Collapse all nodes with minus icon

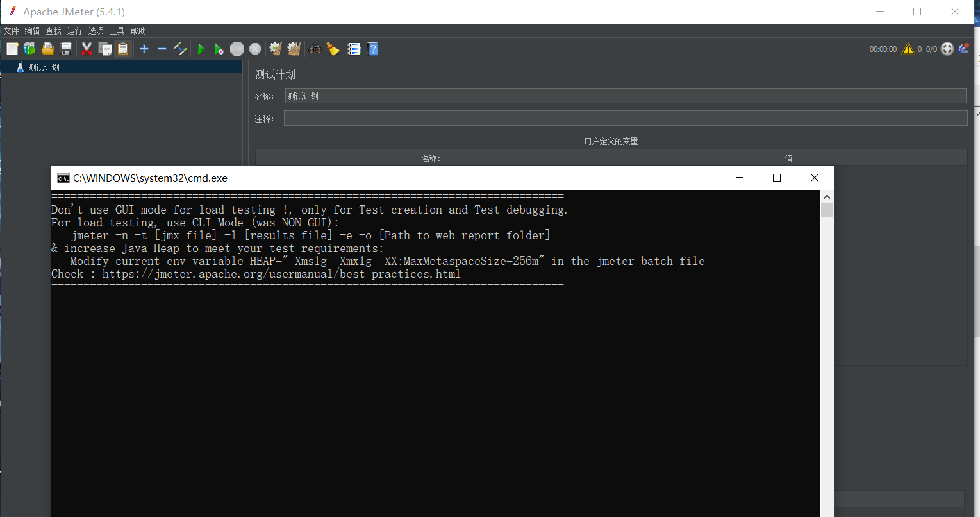click(x=162, y=49)
